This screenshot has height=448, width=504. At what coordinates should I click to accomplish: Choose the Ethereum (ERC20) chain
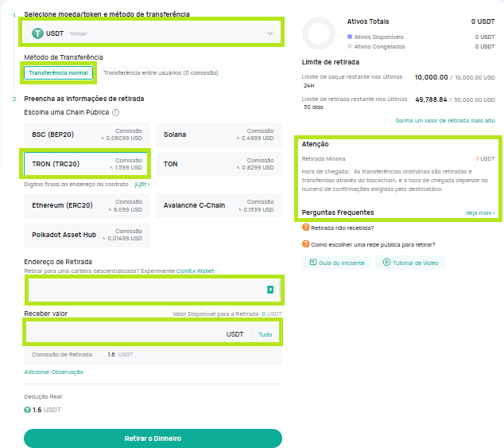click(x=87, y=205)
